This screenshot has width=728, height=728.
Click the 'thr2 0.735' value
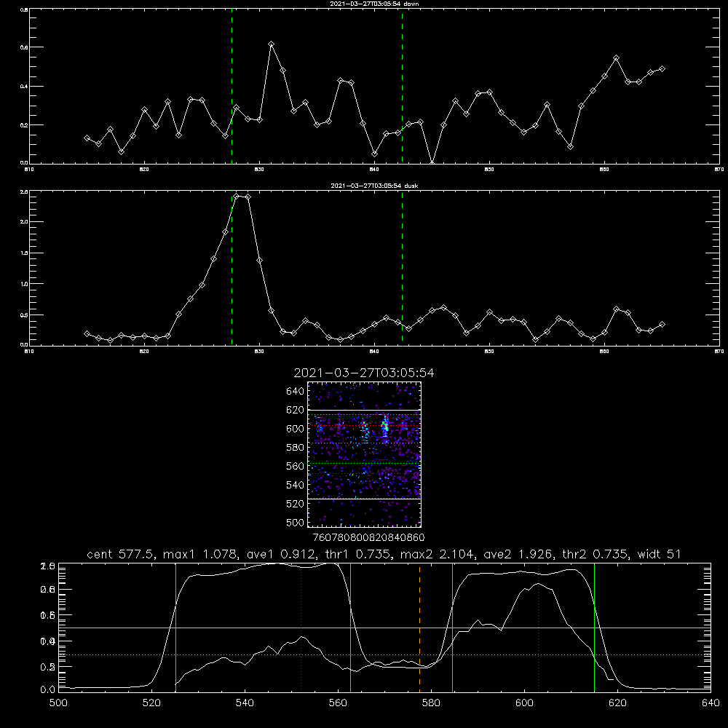tap(596, 554)
